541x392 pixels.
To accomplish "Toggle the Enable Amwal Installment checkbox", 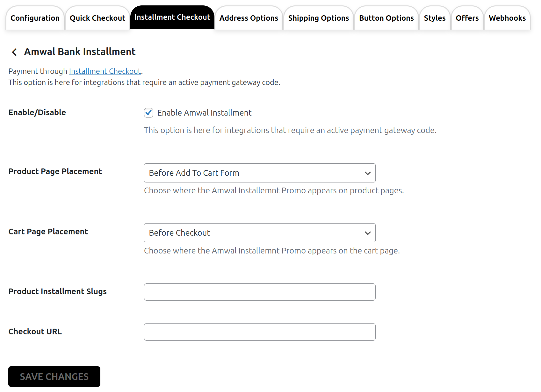I will [x=148, y=113].
